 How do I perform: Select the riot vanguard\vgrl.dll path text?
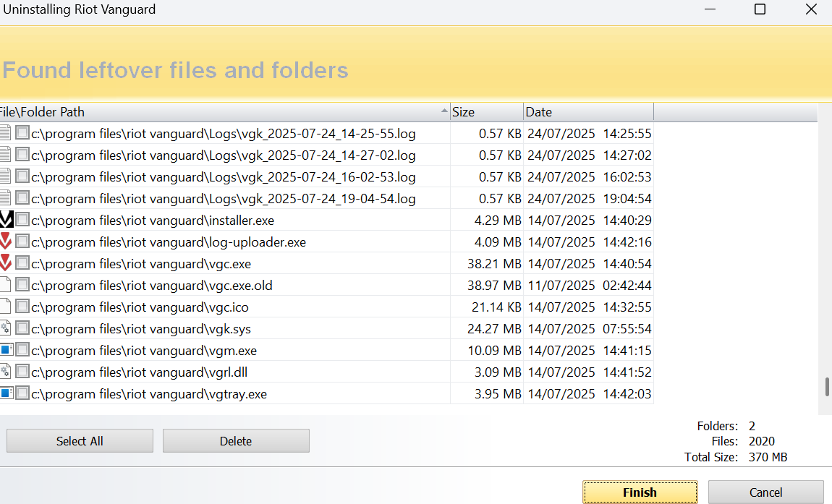[x=140, y=373]
